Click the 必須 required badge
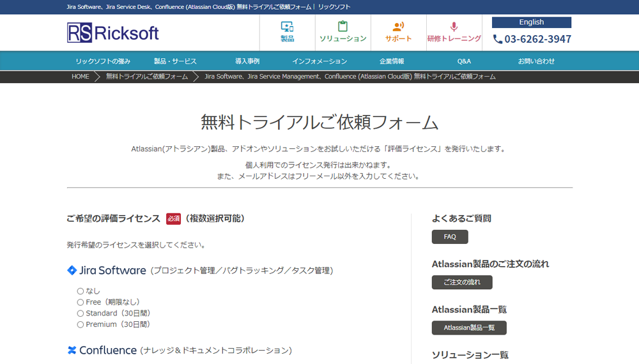 pyautogui.click(x=173, y=218)
